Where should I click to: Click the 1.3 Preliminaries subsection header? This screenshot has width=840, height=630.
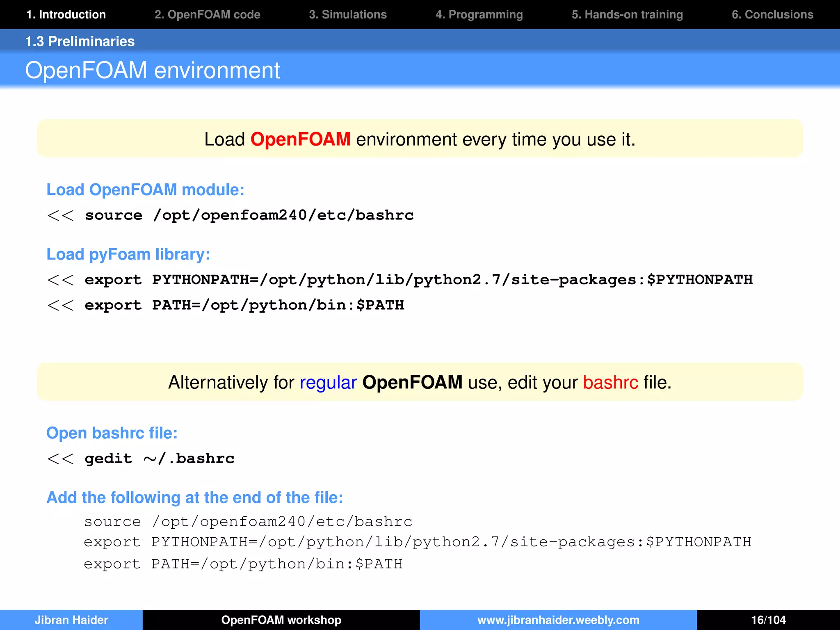pyautogui.click(x=80, y=41)
